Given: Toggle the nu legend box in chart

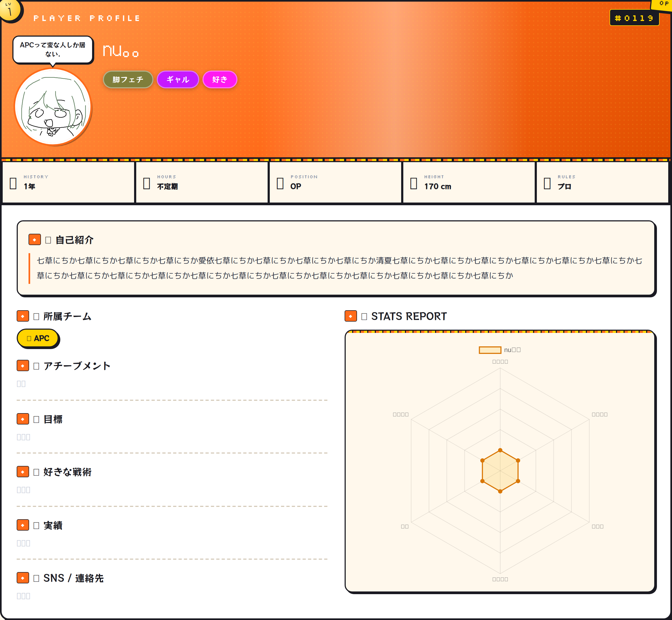Looking at the screenshot, I should [490, 350].
